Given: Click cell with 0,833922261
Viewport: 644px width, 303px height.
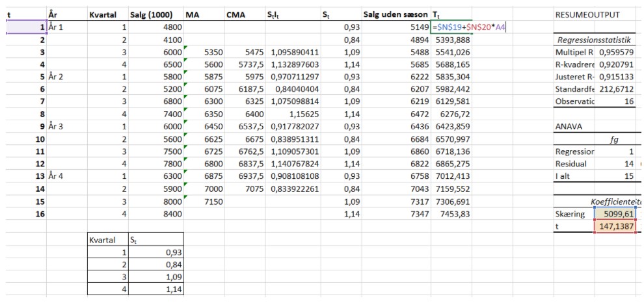Looking at the screenshot, I should click(293, 188).
